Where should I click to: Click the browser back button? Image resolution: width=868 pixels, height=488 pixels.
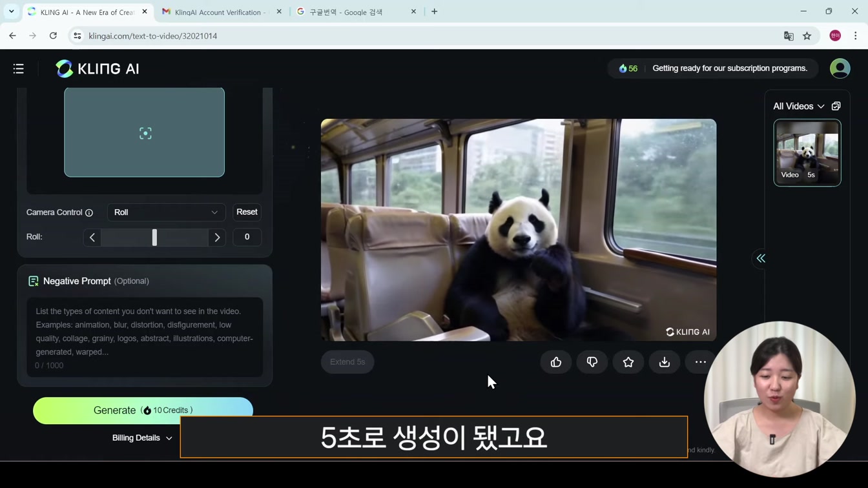(12, 36)
